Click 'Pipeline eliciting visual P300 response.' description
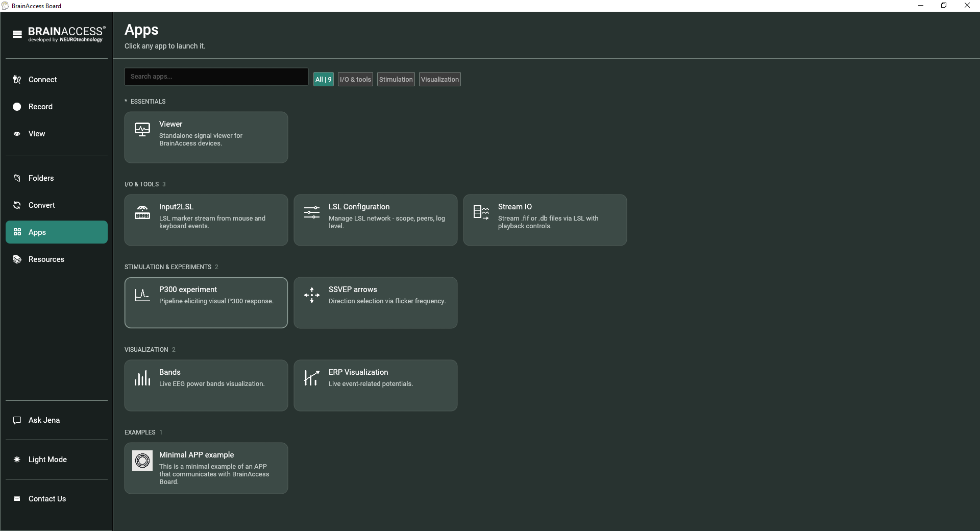This screenshot has width=980, height=531. (x=216, y=301)
